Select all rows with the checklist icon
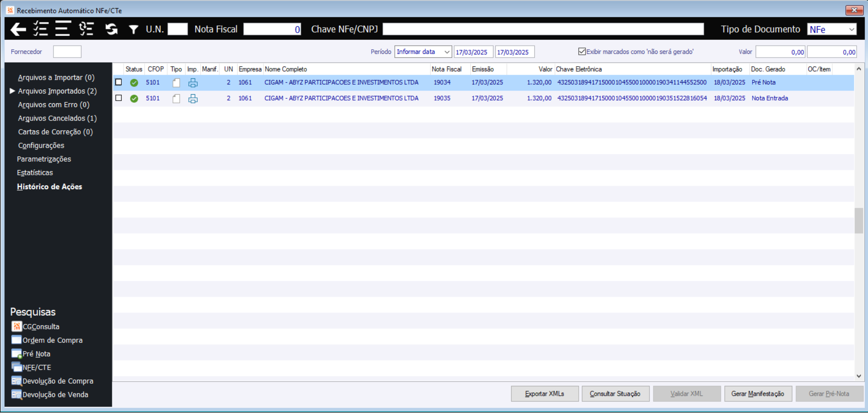The width and height of the screenshot is (868, 413). click(x=41, y=29)
